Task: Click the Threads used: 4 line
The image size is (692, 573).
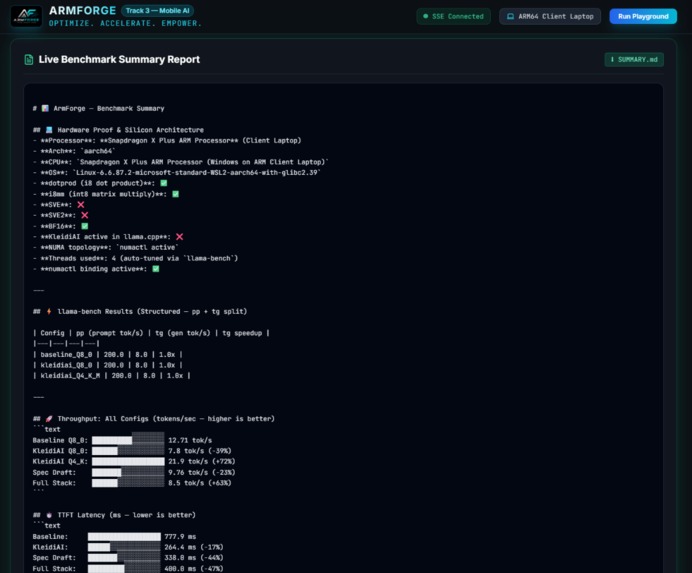Action: [x=135, y=258]
